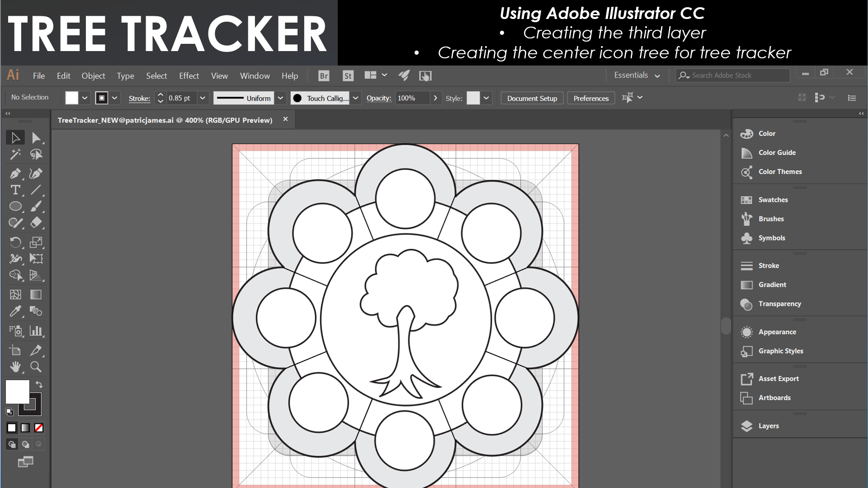Image resolution: width=868 pixels, height=488 pixels.
Task: Choose the Lasso tool
Action: [36, 155]
